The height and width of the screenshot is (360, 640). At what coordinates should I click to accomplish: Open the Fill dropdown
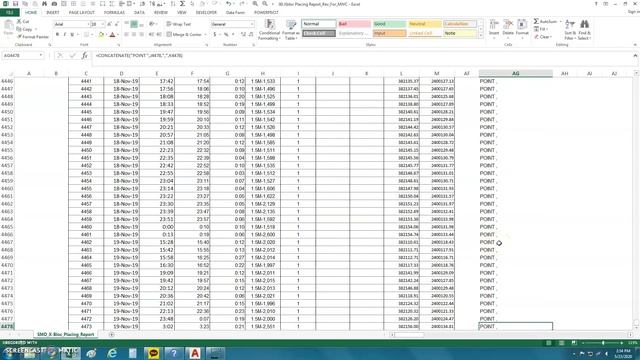pos(541,29)
